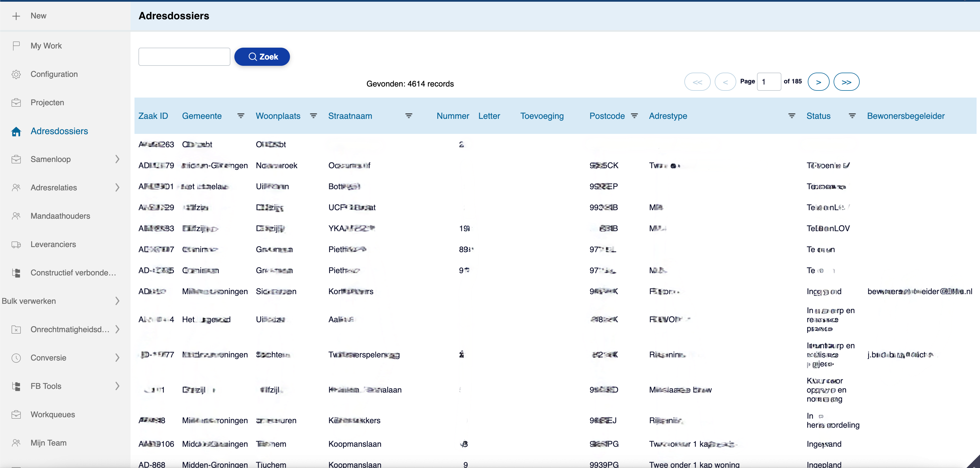Image resolution: width=980 pixels, height=468 pixels.
Task: Jump to the last page
Action: tap(846, 82)
